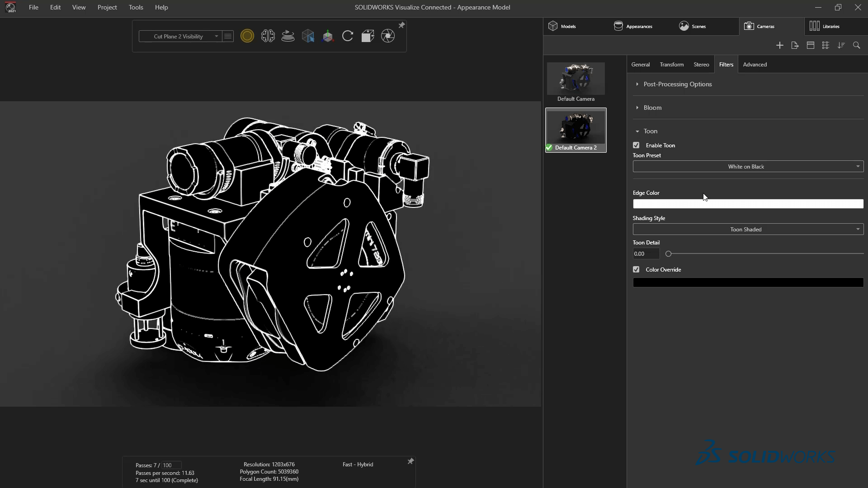Click the output tools cube icon
This screenshot has width=868, height=488.
368,36
